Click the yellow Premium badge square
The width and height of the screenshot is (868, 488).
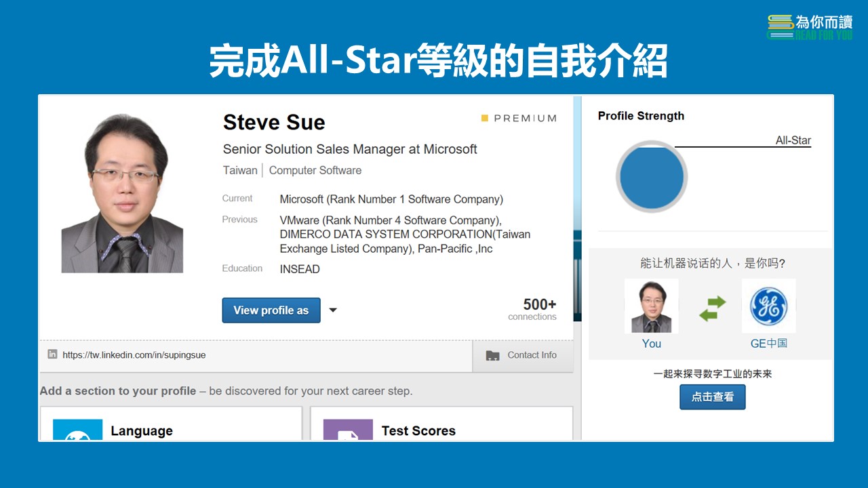[485, 118]
